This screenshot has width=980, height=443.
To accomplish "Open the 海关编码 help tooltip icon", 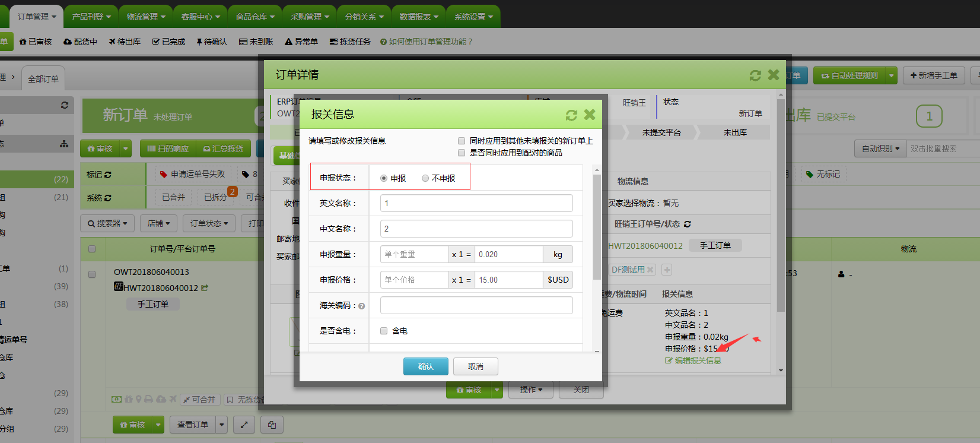I will pyautogui.click(x=362, y=306).
